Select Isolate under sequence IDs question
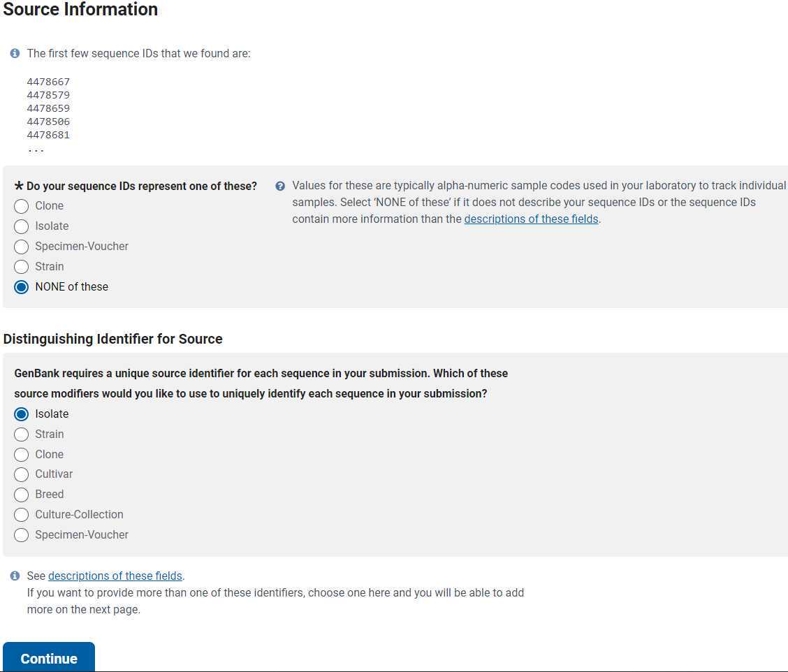Screen dimensions: 788x672 pos(21,226)
